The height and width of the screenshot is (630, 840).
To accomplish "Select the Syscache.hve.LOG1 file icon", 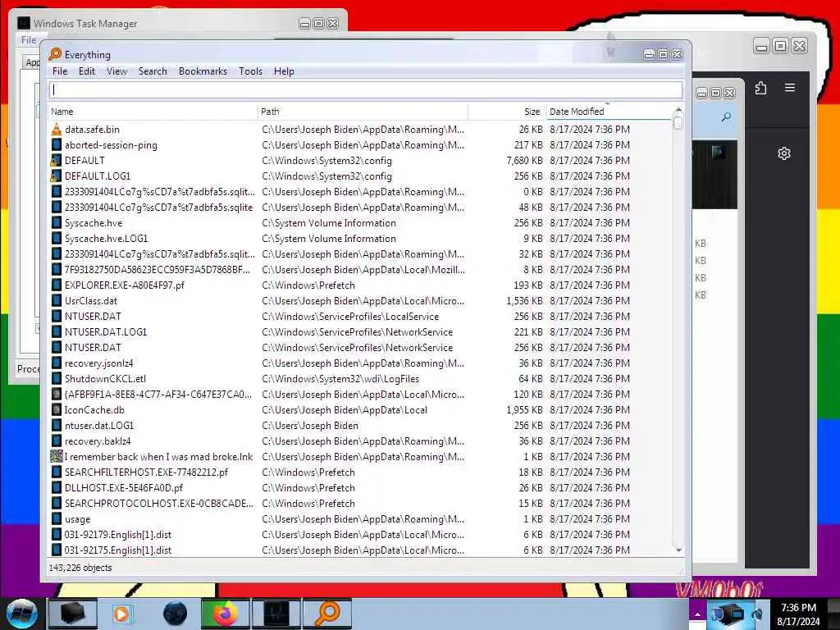I will click(x=57, y=239).
